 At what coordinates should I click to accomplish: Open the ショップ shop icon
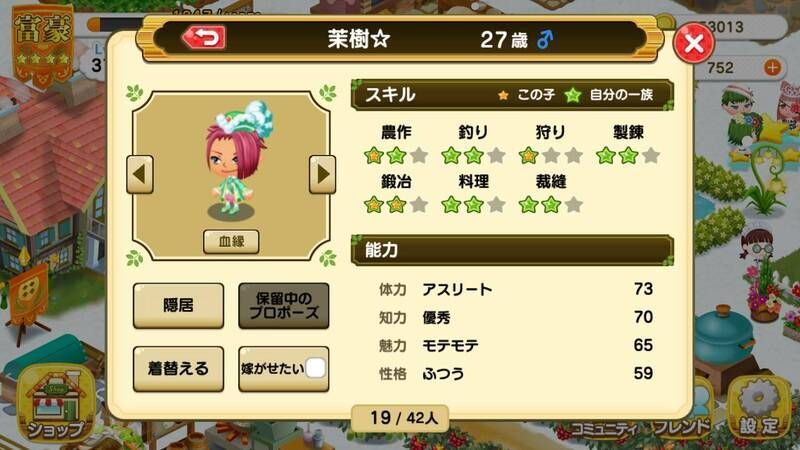click(56, 404)
